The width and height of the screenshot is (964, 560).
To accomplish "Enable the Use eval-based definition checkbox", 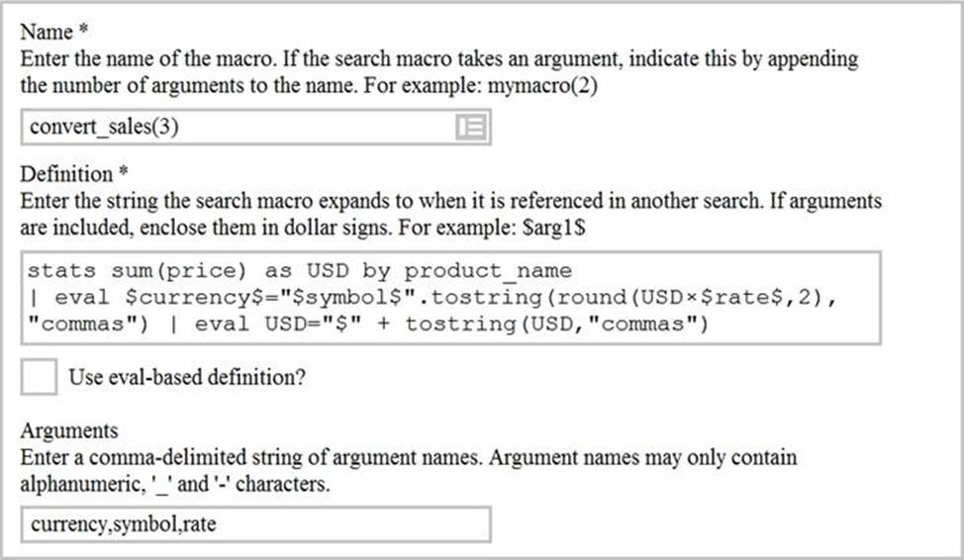I will [x=39, y=379].
